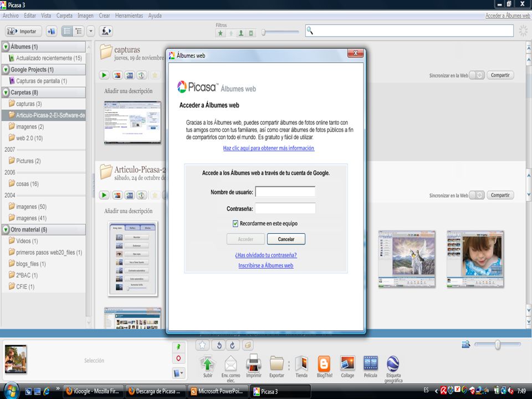
Task: Rotate photo counter-clockwise
Action: pos(219,345)
